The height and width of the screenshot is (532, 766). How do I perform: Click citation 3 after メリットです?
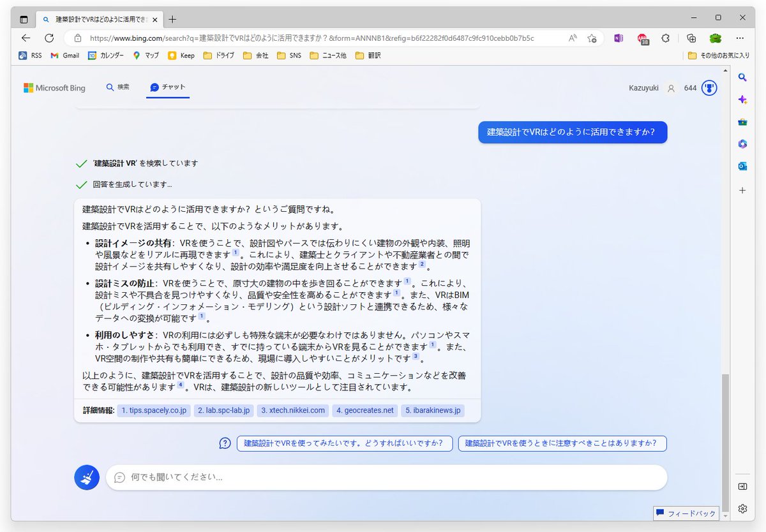(415, 357)
